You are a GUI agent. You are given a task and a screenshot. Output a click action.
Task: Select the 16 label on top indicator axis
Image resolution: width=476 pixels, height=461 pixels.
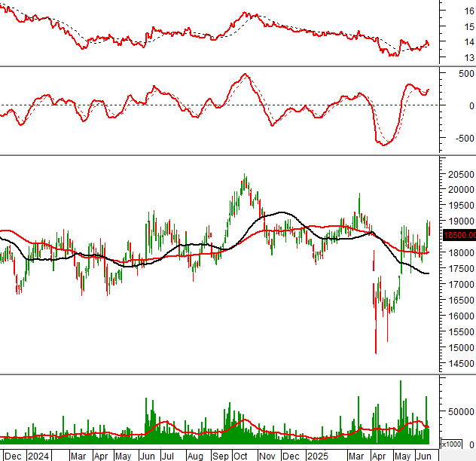point(469,11)
